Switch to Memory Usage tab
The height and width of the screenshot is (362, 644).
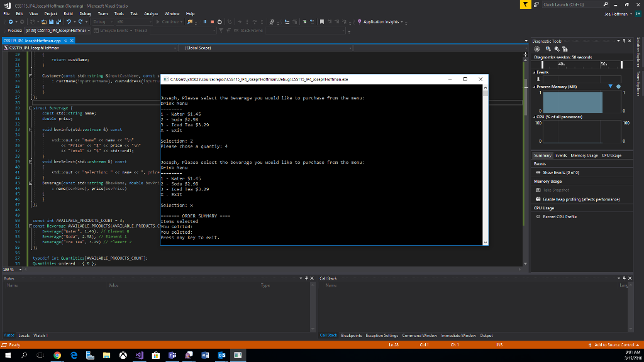[584, 156]
